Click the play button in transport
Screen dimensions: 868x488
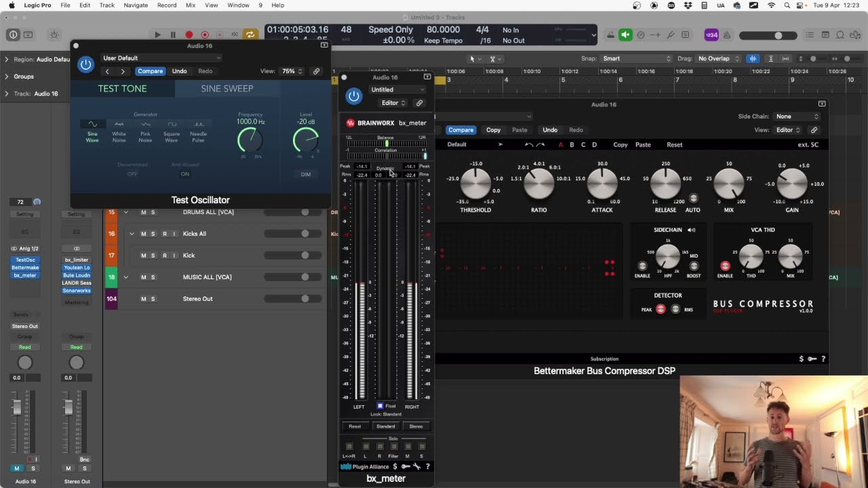[157, 35]
